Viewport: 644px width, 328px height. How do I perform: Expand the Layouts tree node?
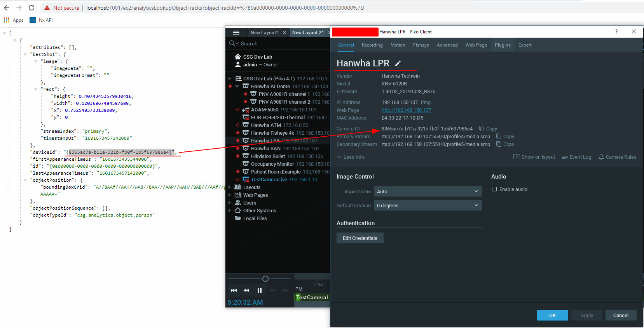click(x=229, y=187)
